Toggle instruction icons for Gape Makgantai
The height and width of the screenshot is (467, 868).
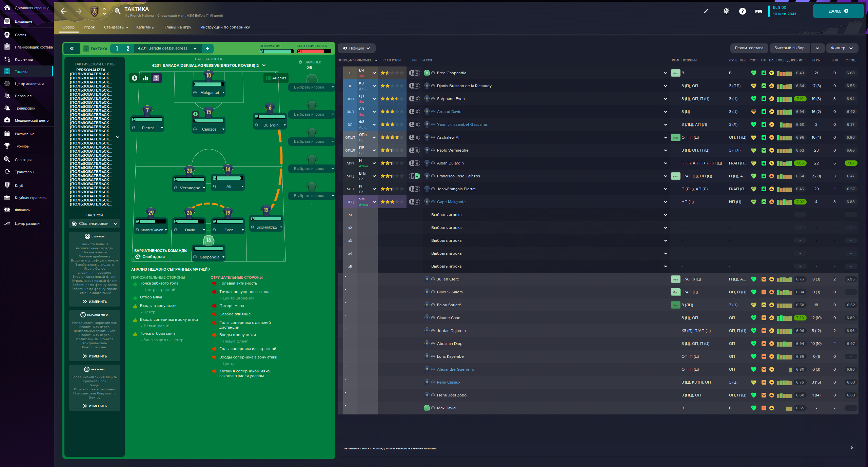pyautogui.click(x=414, y=202)
